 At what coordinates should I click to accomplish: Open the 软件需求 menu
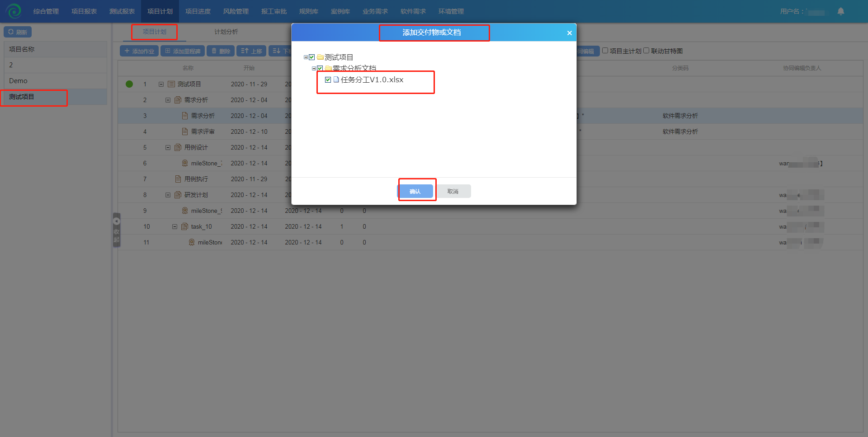pyautogui.click(x=413, y=11)
